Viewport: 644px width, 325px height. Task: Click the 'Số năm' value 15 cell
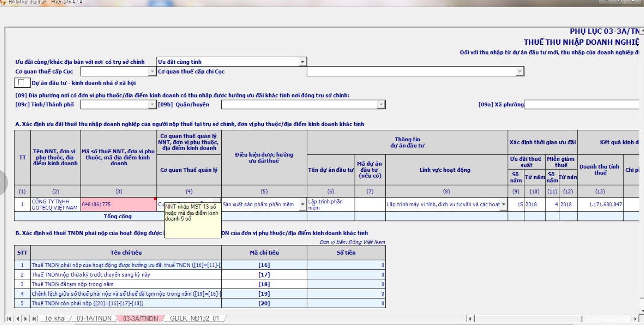(x=516, y=205)
